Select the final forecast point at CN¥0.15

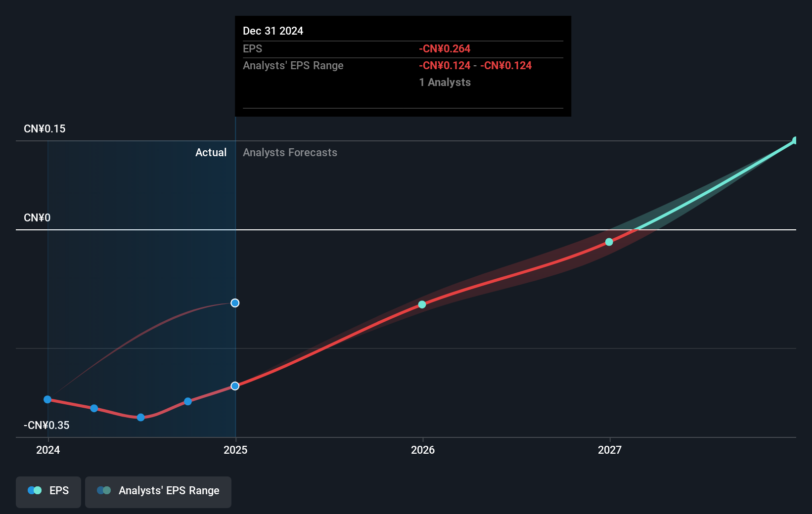click(796, 141)
